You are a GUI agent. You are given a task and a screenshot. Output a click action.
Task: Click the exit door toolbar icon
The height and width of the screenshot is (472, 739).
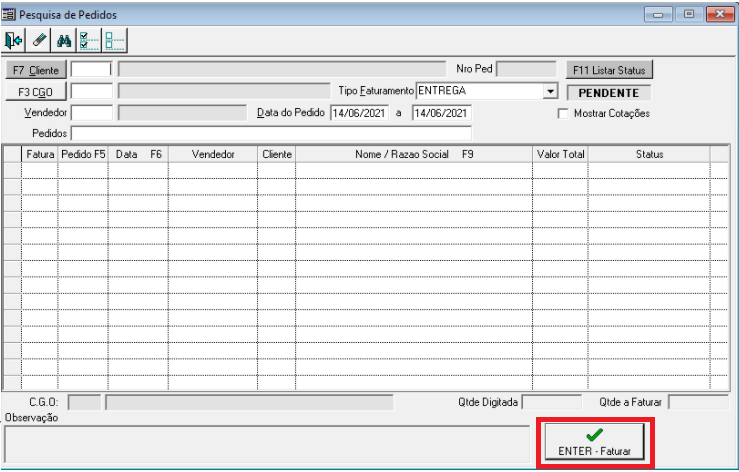point(14,41)
